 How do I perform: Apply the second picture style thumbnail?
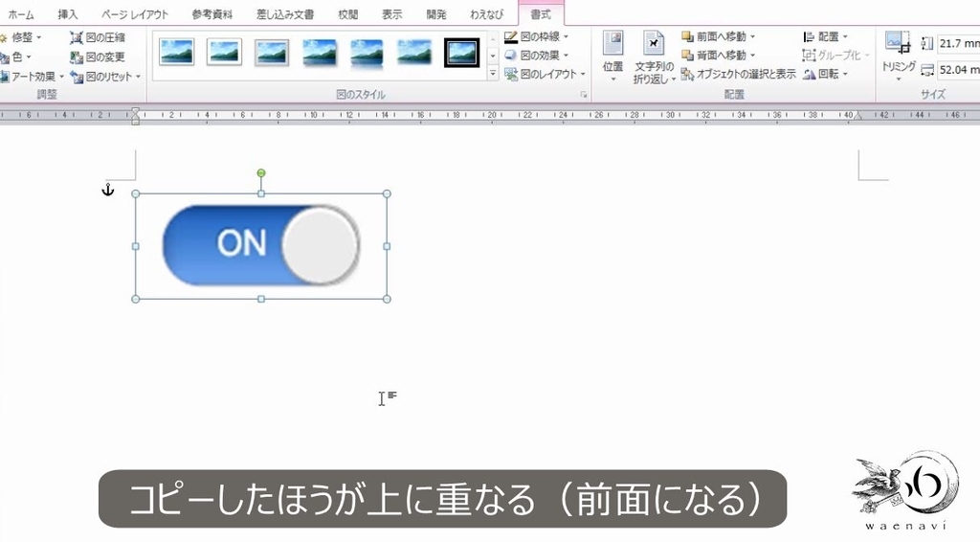click(x=224, y=53)
